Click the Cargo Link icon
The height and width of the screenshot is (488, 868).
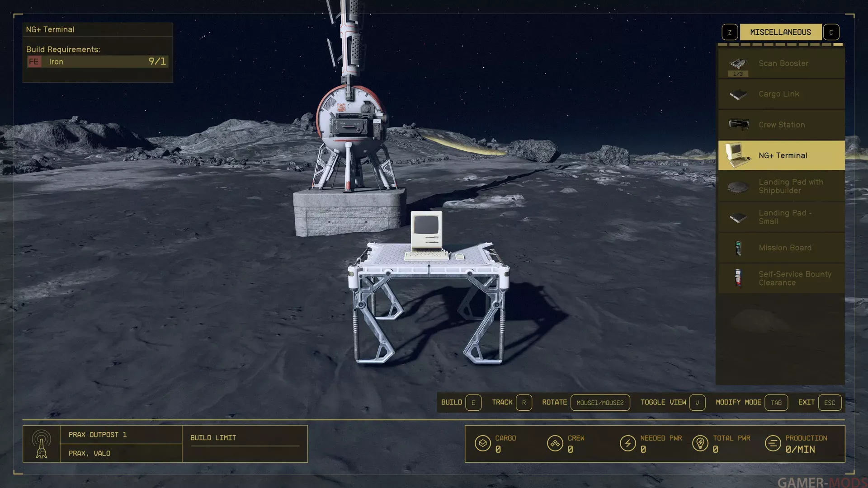click(738, 94)
